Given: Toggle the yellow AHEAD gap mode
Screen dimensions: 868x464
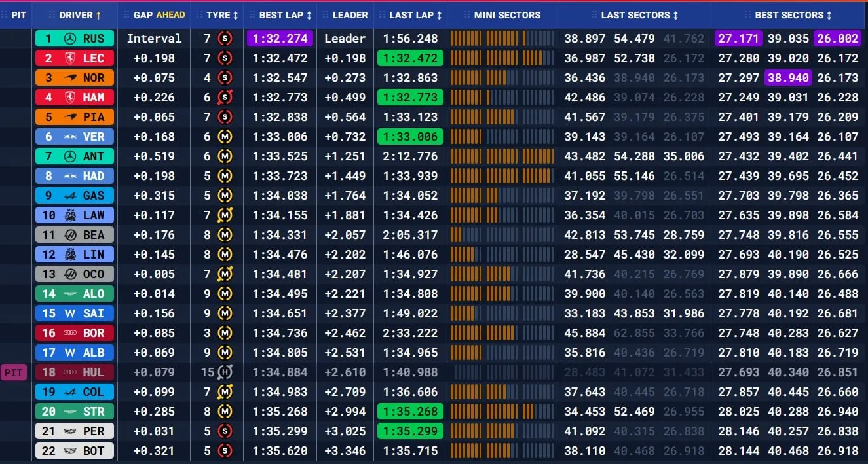Looking at the screenshot, I should tap(170, 15).
